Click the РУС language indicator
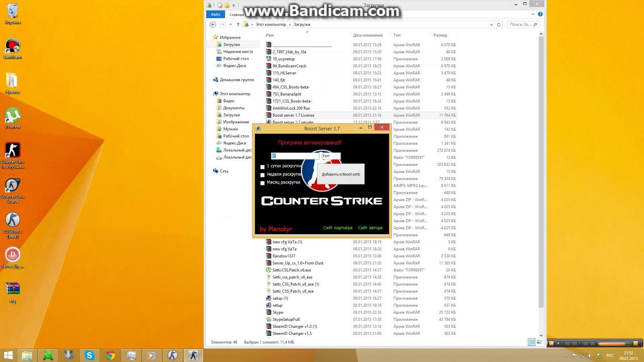Viewport: 644px width, 362px height. tap(610, 355)
